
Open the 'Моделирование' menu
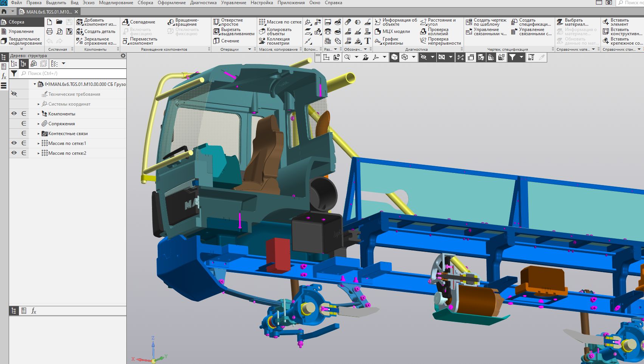click(x=116, y=3)
